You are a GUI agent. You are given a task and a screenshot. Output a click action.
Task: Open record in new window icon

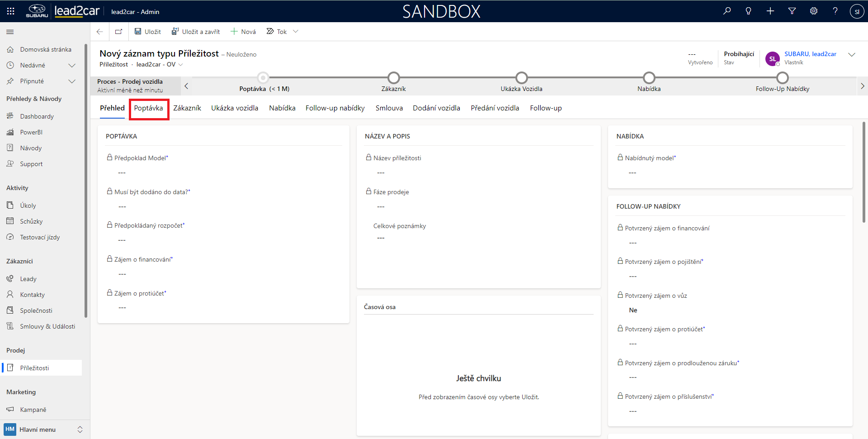pos(118,32)
